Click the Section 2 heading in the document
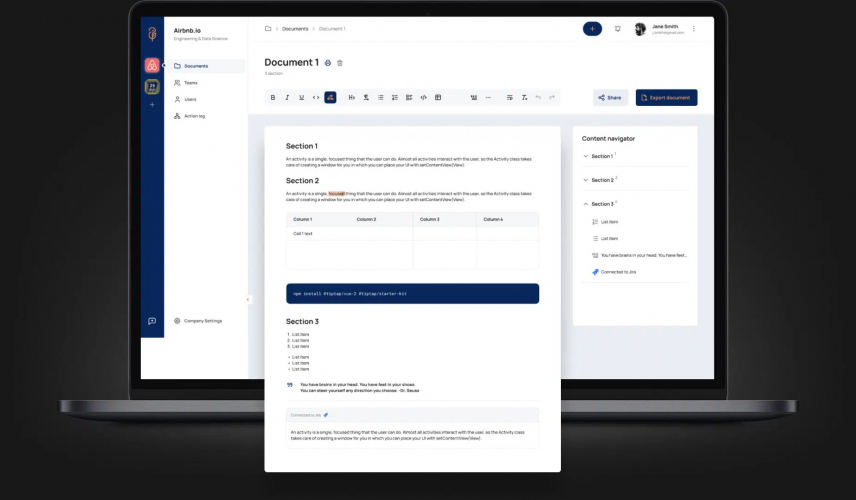 click(302, 181)
